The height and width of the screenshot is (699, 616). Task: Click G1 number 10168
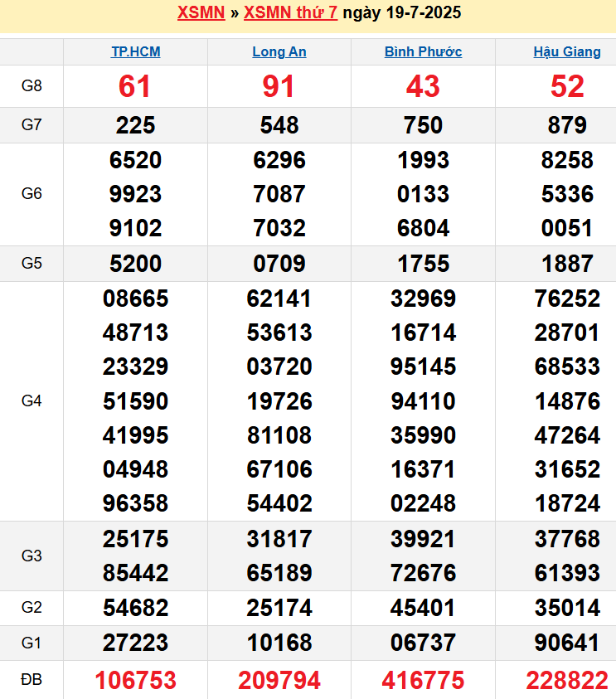click(x=279, y=643)
